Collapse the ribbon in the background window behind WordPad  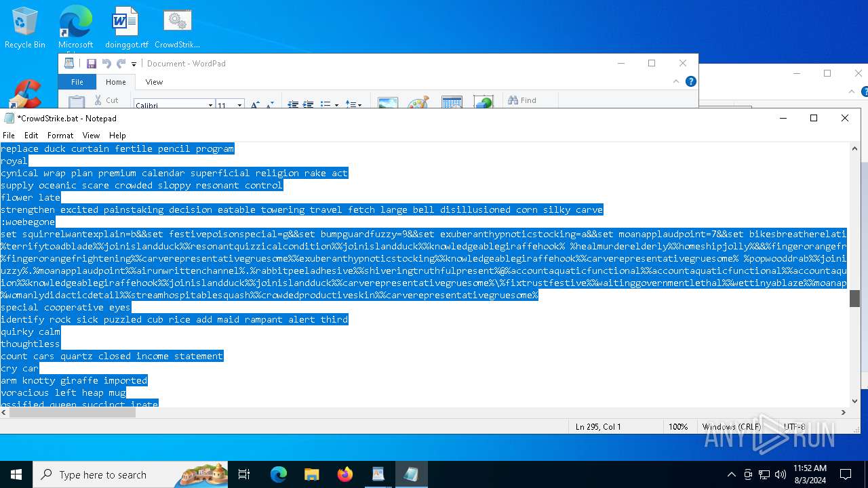(x=852, y=91)
